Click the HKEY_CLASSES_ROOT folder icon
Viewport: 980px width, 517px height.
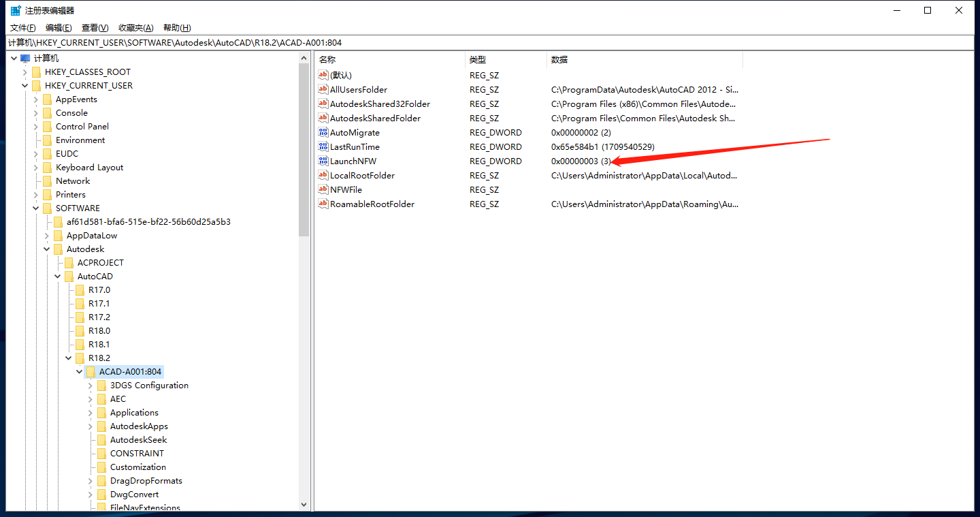click(x=36, y=72)
